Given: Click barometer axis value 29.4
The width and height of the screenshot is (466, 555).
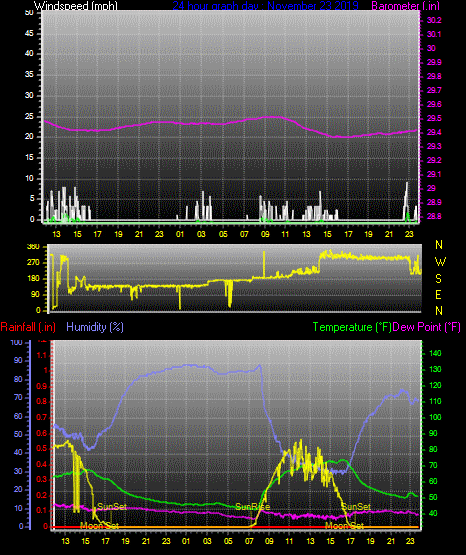Looking at the screenshot, I should click(434, 132).
